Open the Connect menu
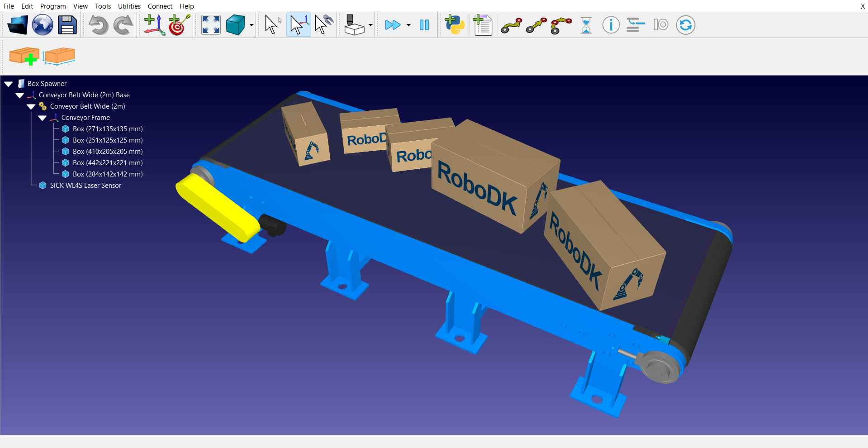Screen dimensions: 868x448 click(x=160, y=6)
